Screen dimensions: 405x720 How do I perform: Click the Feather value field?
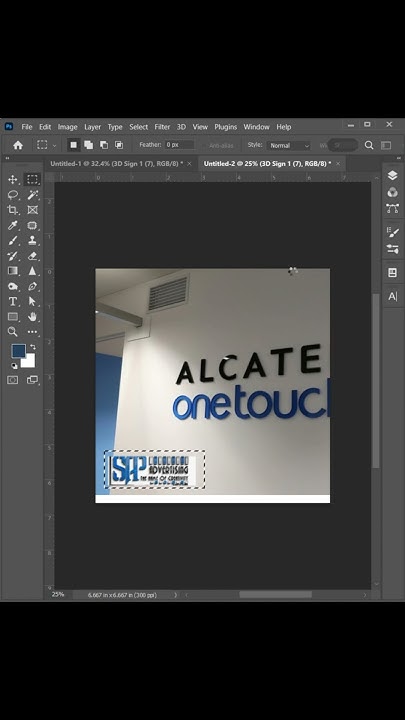coord(180,145)
